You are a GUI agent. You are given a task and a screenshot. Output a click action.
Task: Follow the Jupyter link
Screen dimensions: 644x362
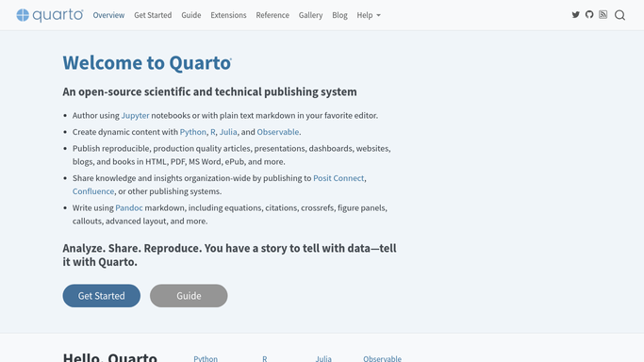pyautogui.click(x=135, y=115)
